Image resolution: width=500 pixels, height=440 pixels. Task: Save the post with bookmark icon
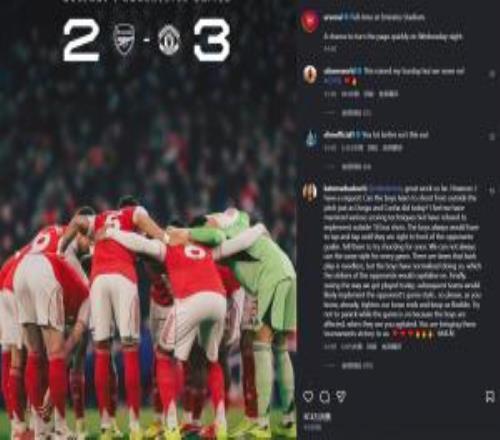click(x=490, y=397)
